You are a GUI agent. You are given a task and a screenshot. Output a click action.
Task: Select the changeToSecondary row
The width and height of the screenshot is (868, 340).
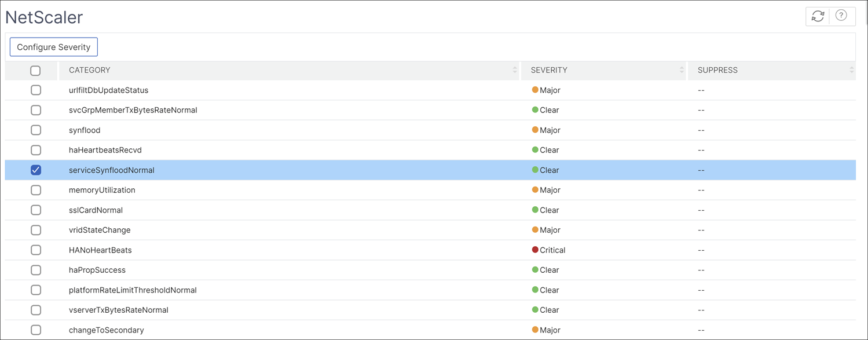[430, 330]
